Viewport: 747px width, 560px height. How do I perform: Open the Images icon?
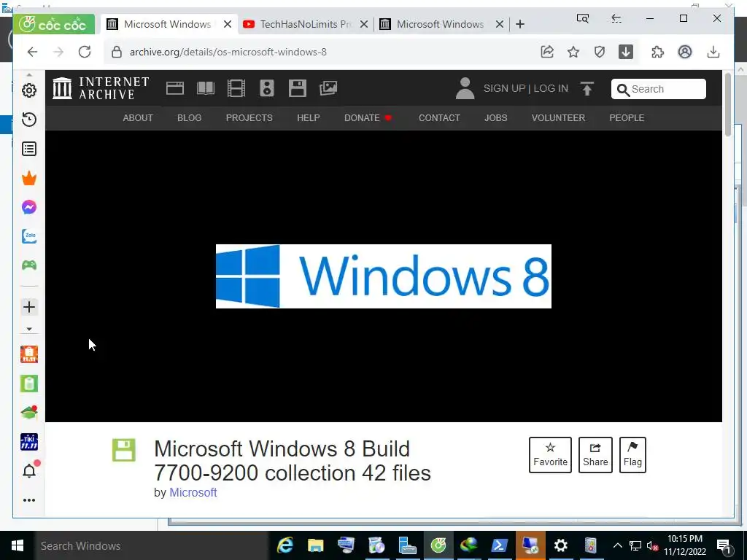328,88
